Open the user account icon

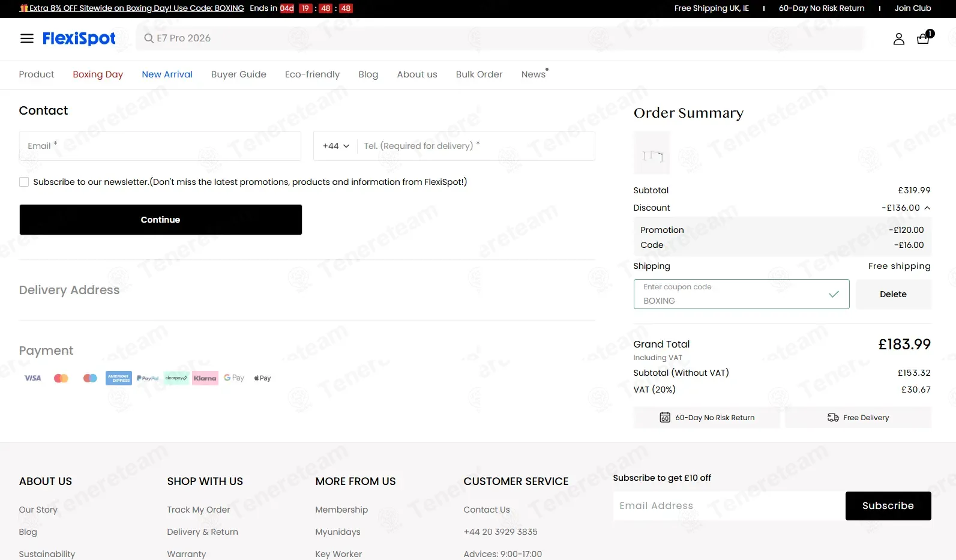898,39
